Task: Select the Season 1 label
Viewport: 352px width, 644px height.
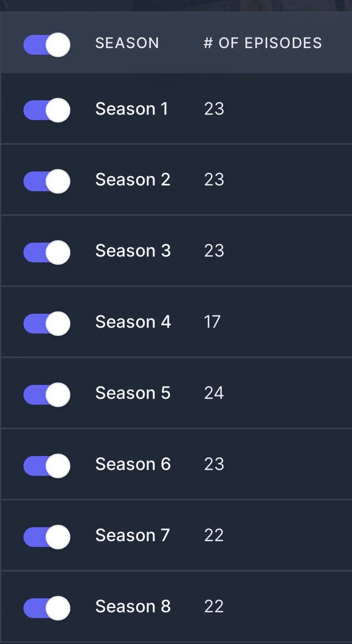Action: pyautogui.click(x=132, y=109)
